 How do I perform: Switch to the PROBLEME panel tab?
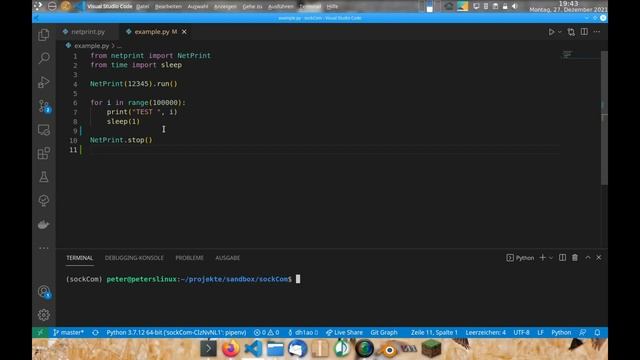click(x=189, y=258)
